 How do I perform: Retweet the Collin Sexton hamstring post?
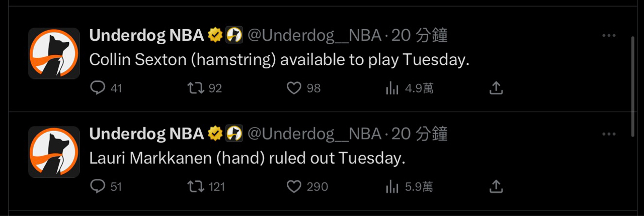(196, 88)
